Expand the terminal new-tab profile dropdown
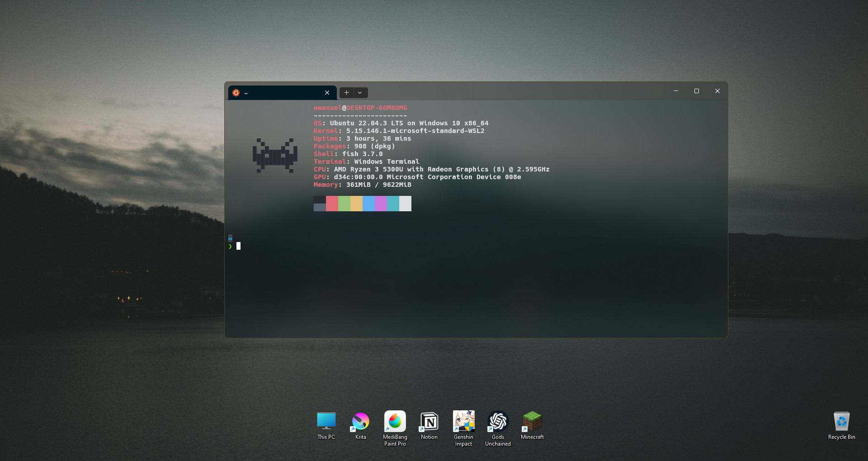Screen dimensions: 868x461 click(x=360, y=93)
